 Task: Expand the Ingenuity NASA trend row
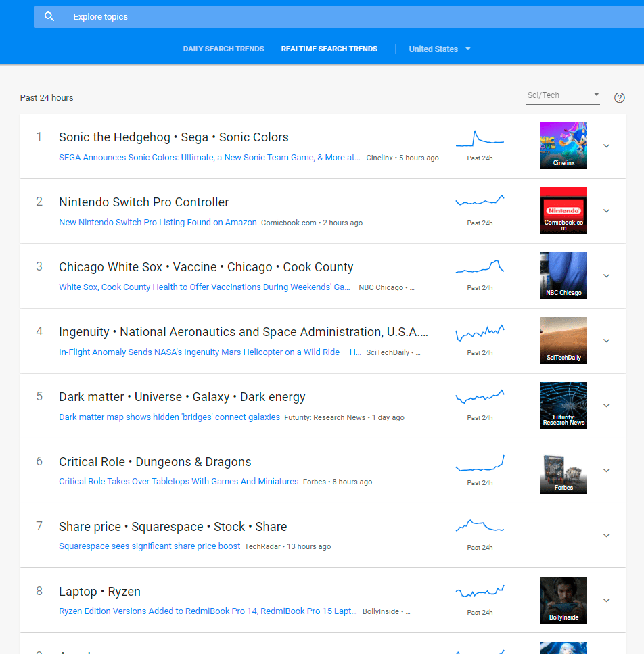click(x=607, y=341)
